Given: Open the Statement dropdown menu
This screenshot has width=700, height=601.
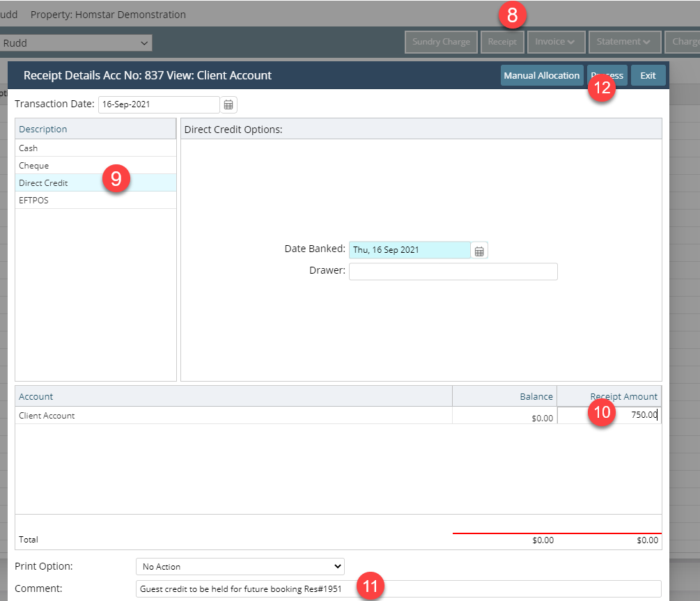Looking at the screenshot, I should click(x=623, y=42).
